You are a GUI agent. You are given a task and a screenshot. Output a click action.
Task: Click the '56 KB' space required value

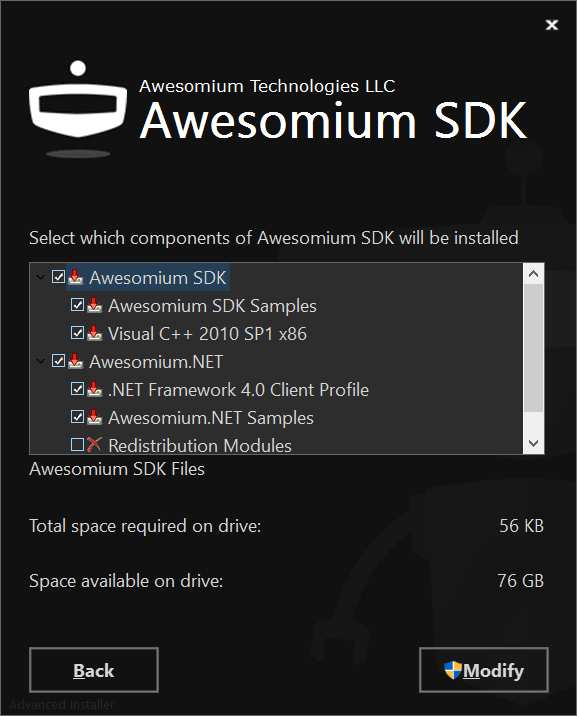(x=521, y=526)
